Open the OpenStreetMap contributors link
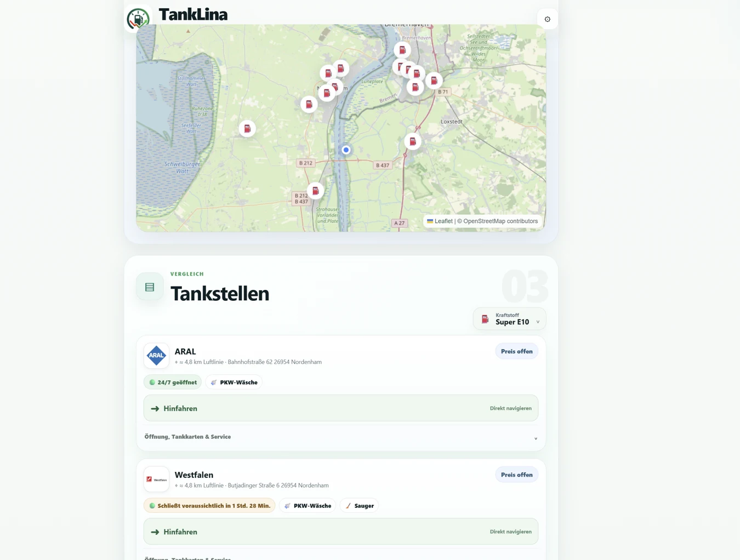This screenshot has width=740, height=560. [x=500, y=221]
